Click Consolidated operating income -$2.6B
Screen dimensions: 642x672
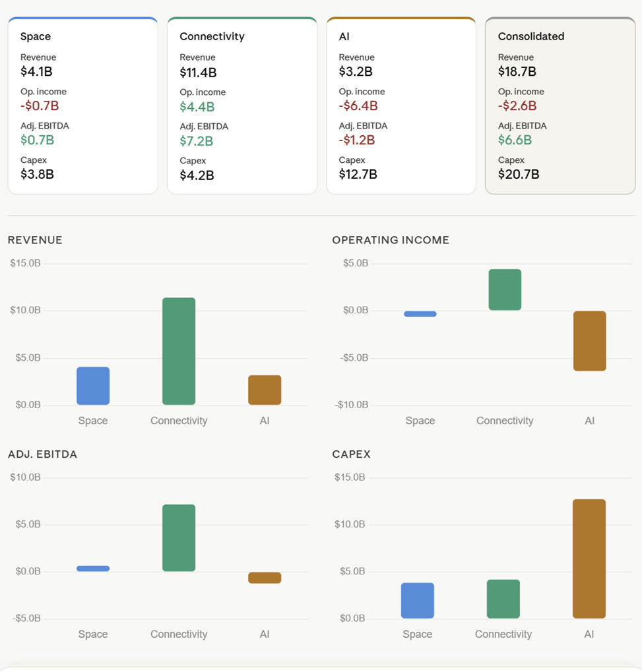(517, 106)
